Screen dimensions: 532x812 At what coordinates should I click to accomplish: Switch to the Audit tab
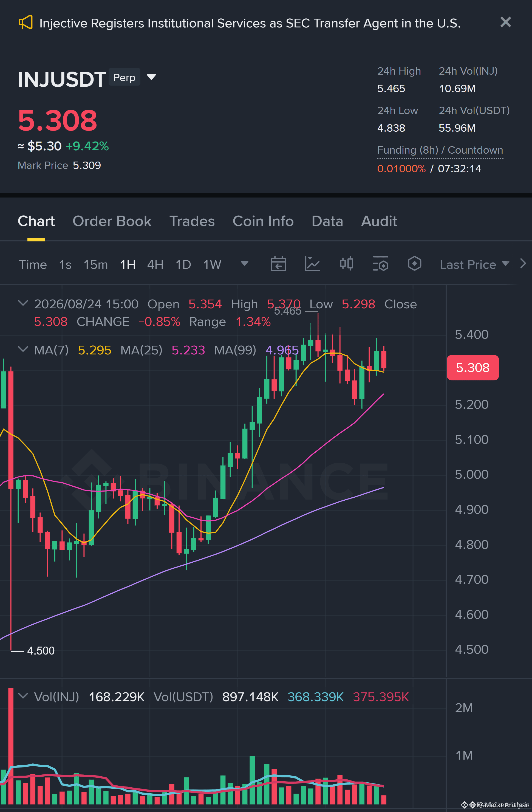click(379, 221)
